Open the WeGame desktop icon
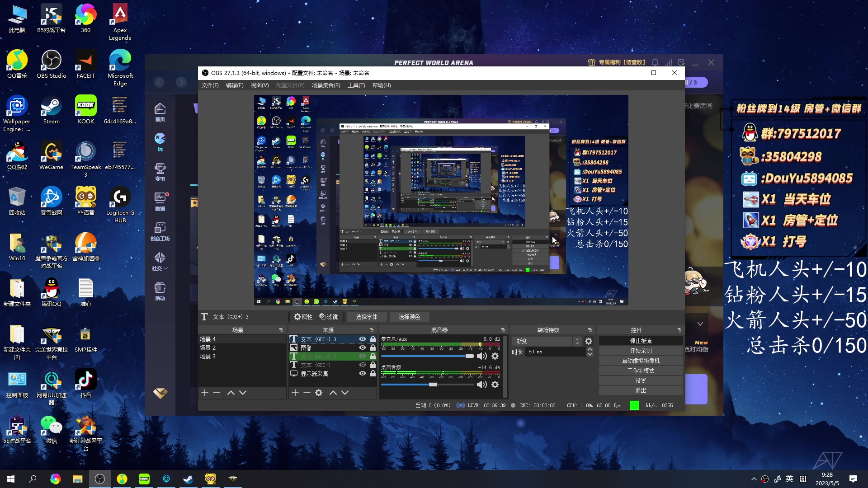The image size is (868, 488). coord(52,155)
